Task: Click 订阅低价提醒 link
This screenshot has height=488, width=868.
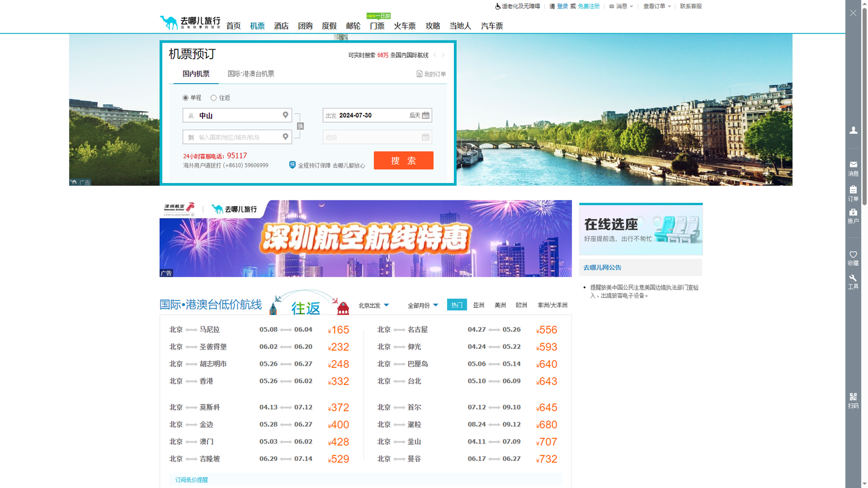Action: [192, 480]
